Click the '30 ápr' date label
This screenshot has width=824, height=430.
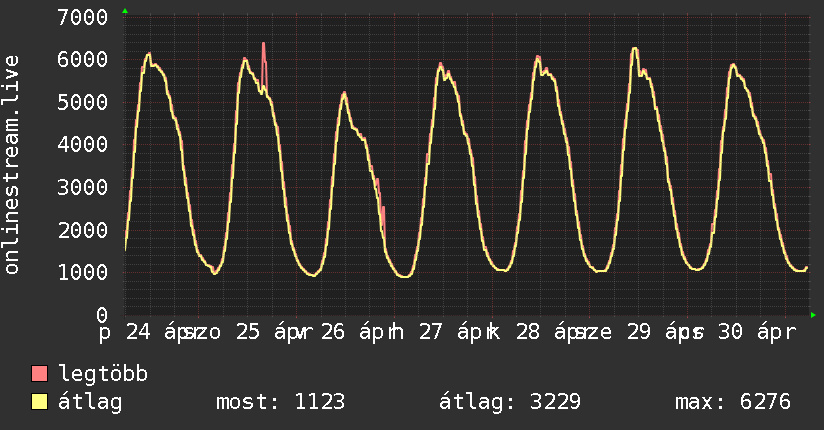click(x=757, y=332)
